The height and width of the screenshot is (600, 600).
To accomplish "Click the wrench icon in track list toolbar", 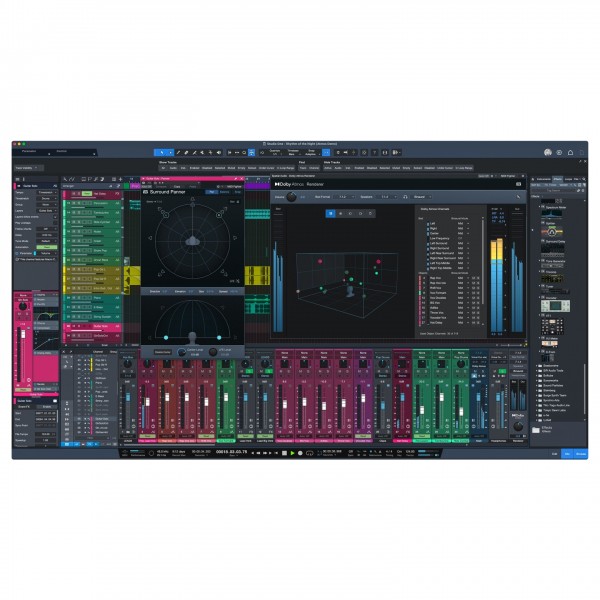I will tap(65, 179).
